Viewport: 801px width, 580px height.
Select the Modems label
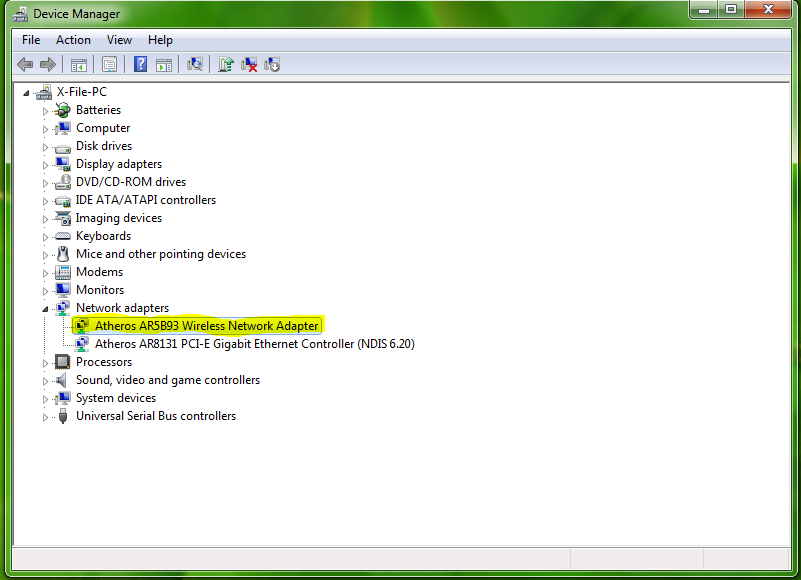pos(99,272)
